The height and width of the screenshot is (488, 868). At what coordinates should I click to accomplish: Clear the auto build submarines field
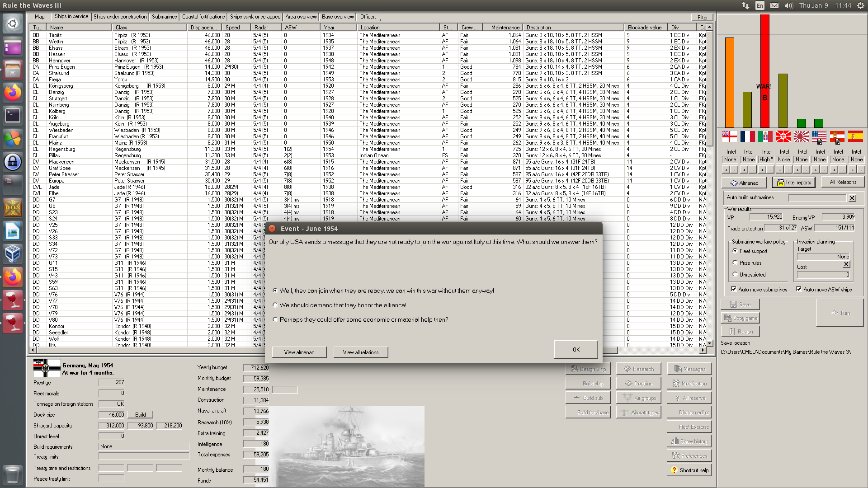coord(852,198)
